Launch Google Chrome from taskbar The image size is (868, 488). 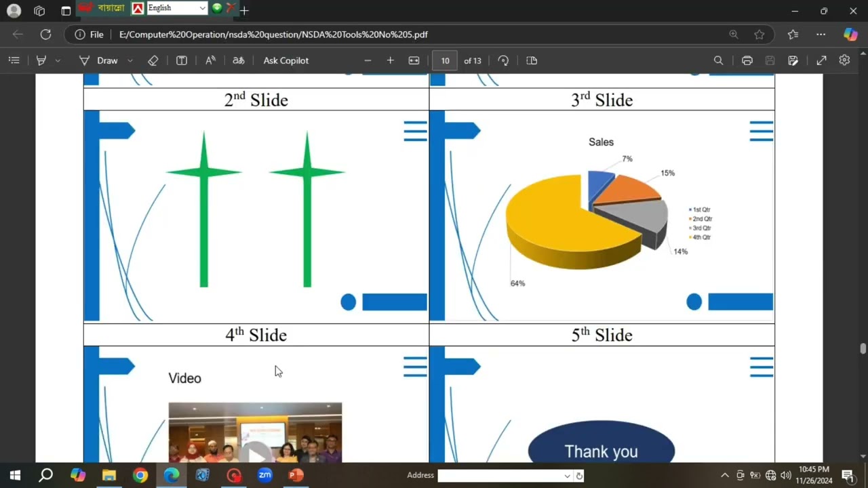(140, 475)
